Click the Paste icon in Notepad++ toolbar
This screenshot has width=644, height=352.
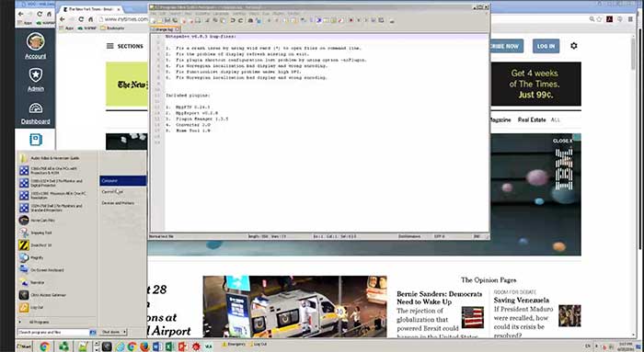coord(223,20)
